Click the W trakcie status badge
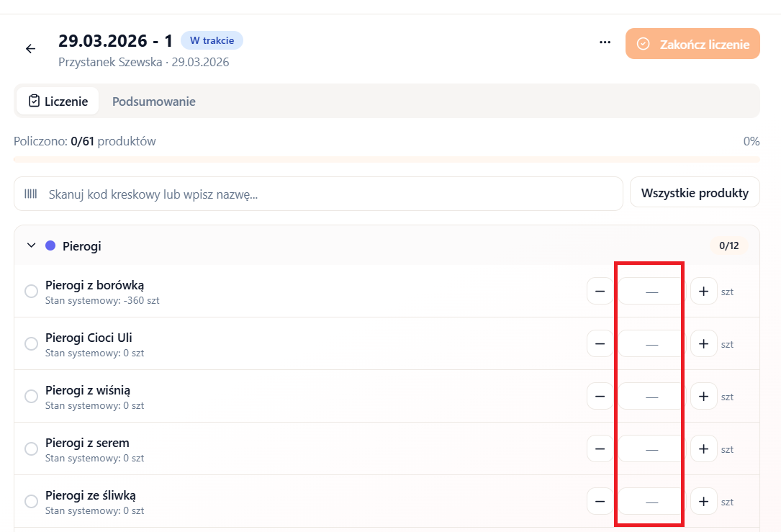Screen dimensions: 781x532 click(x=212, y=40)
